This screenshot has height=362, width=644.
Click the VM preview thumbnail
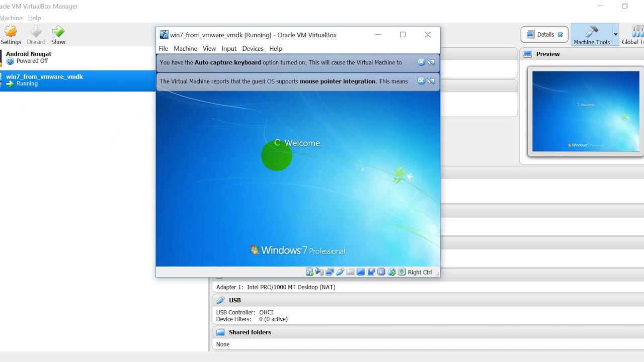coord(586,111)
